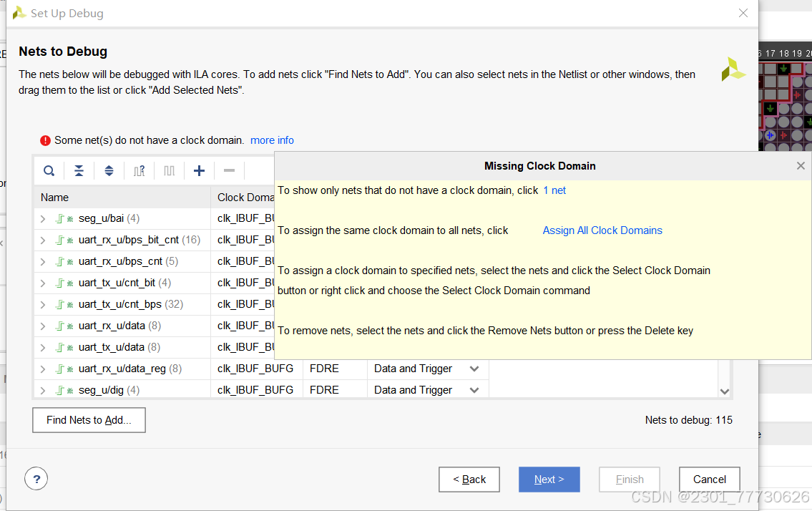Image resolution: width=812 pixels, height=511 pixels.
Task: Expand the uart_tx_u/cnt_bps net row
Action: [43, 304]
